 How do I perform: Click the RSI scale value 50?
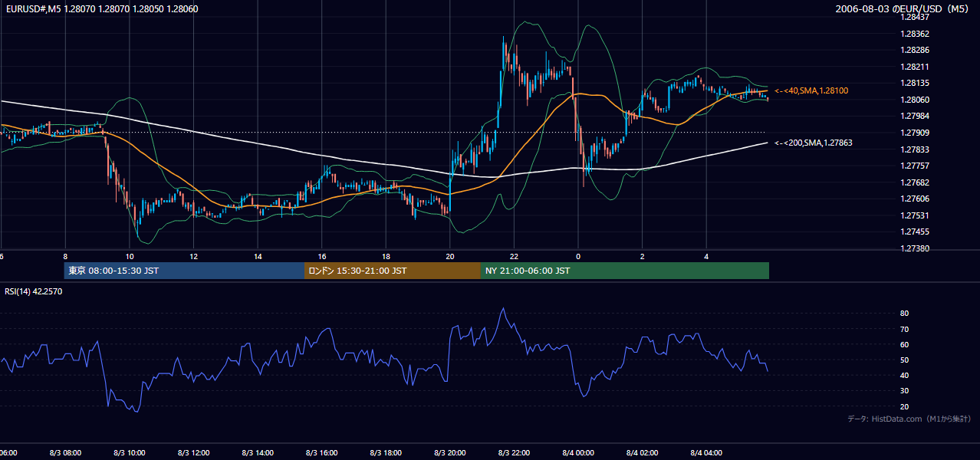click(904, 360)
